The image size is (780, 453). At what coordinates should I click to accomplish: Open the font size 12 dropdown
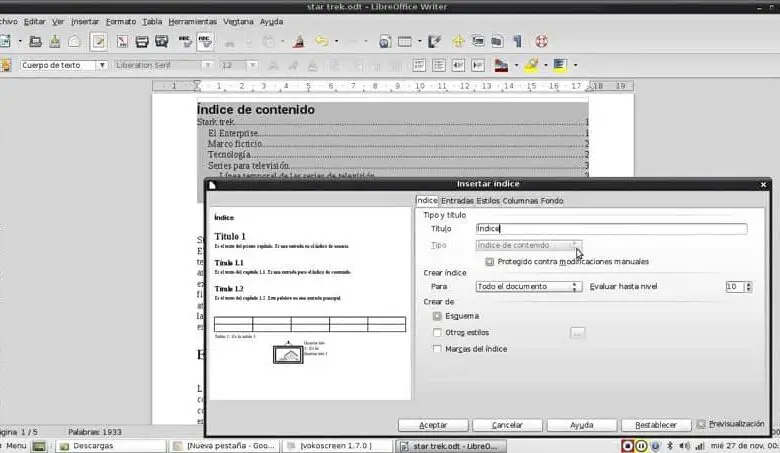point(253,65)
